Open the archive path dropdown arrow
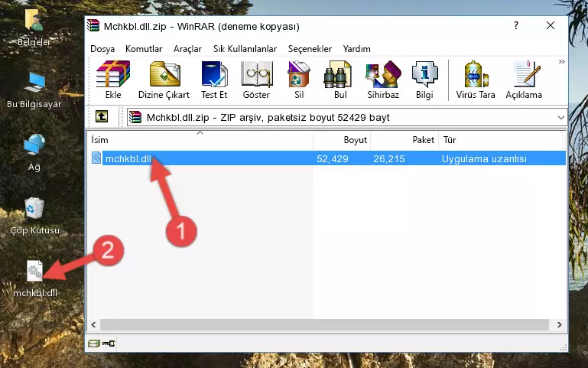The width and height of the screenshot is (588, 368). pos(560,117)
